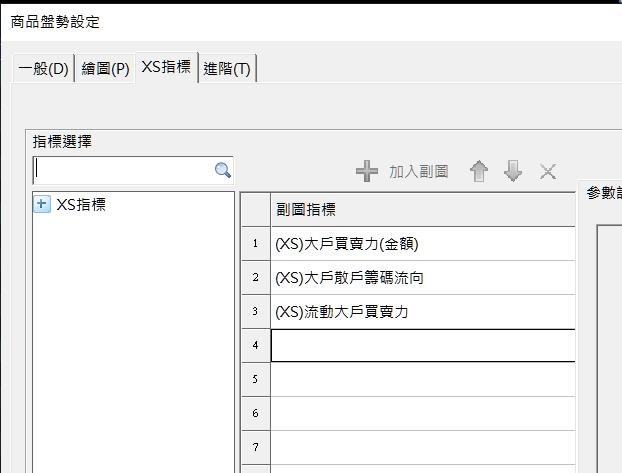Select (XS)大戶買賣力(金額) row
The width and height of the screenshot is (622, 473).
(x=422, y=244)
